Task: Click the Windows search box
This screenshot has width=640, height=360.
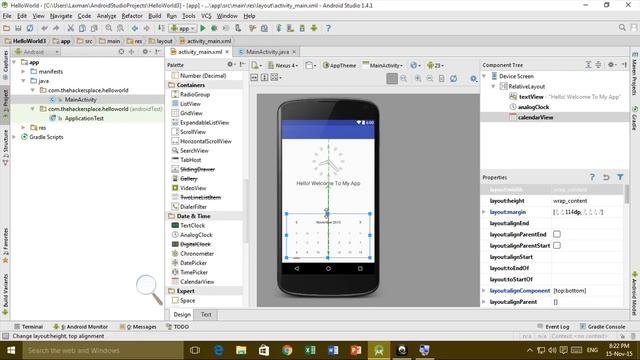Action: tap(103, 350)
